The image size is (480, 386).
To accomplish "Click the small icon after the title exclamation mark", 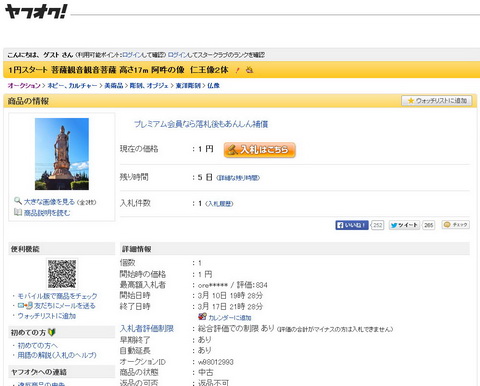I will click(249, 70).
